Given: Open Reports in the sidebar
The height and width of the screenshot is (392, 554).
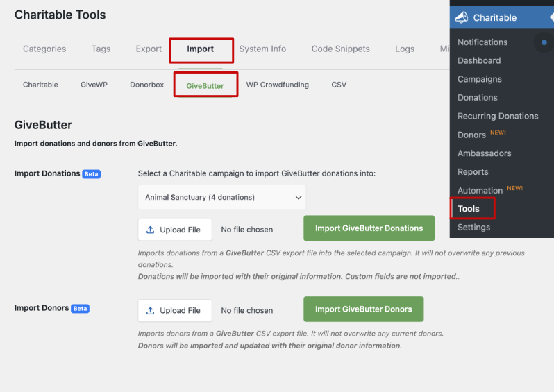Looking at the screenshot, I should [473, 172].
